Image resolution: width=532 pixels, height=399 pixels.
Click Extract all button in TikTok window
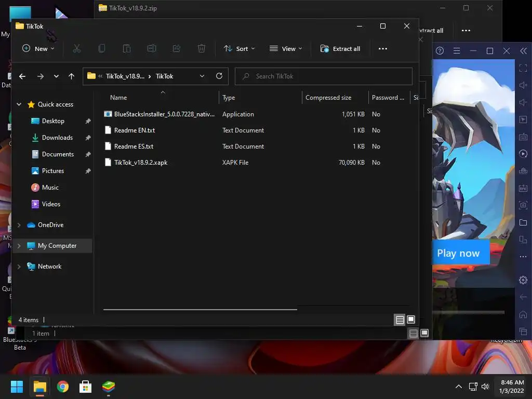click(x=340, y=48)
